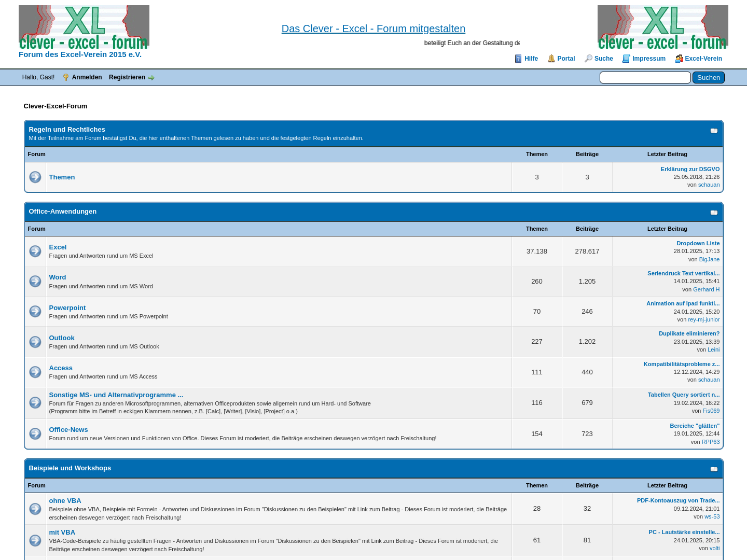Open the Suche menu link
Image resolution: width=747 pixels, height=560 pixels.
coord(604,59)
